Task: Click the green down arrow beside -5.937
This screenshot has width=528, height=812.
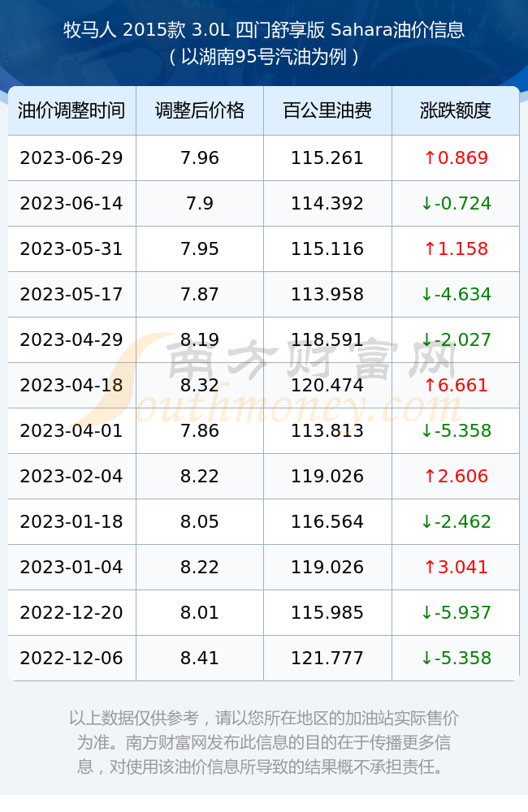Action: point(427,612)
